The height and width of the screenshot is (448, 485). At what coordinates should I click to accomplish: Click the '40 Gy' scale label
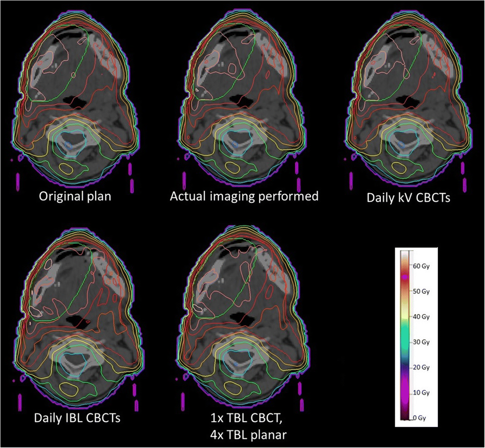coord(421,317)
